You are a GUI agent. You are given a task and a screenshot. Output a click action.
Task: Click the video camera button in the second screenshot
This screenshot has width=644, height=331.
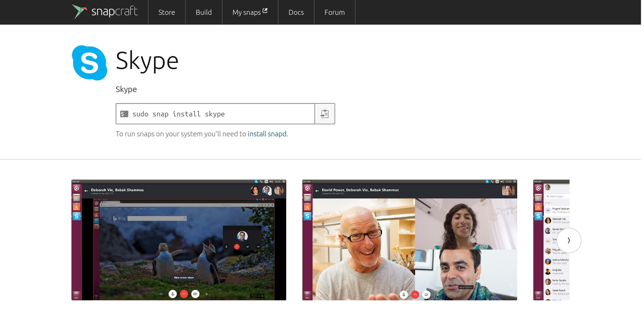tap(426, 295)
